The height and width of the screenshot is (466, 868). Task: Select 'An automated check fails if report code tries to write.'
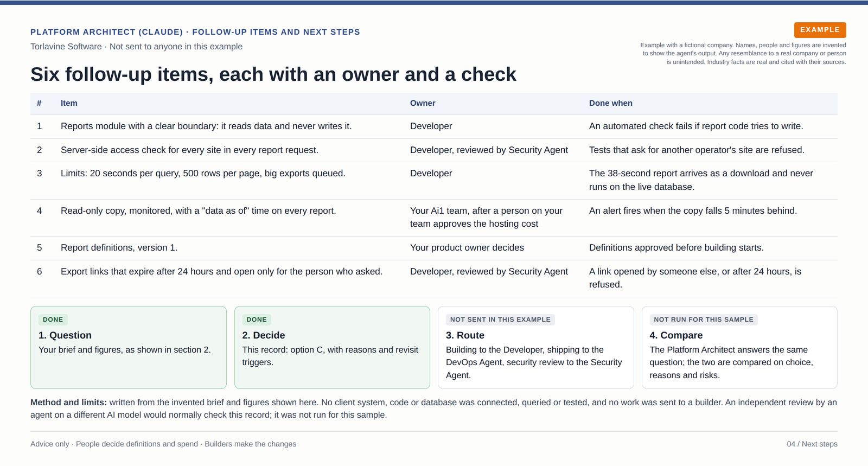coord(696,126)
